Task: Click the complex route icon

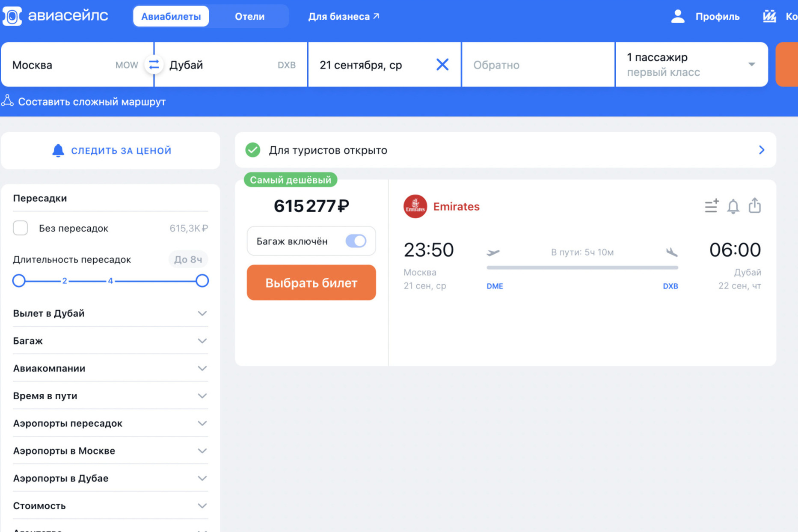Action: click(7, 101)
